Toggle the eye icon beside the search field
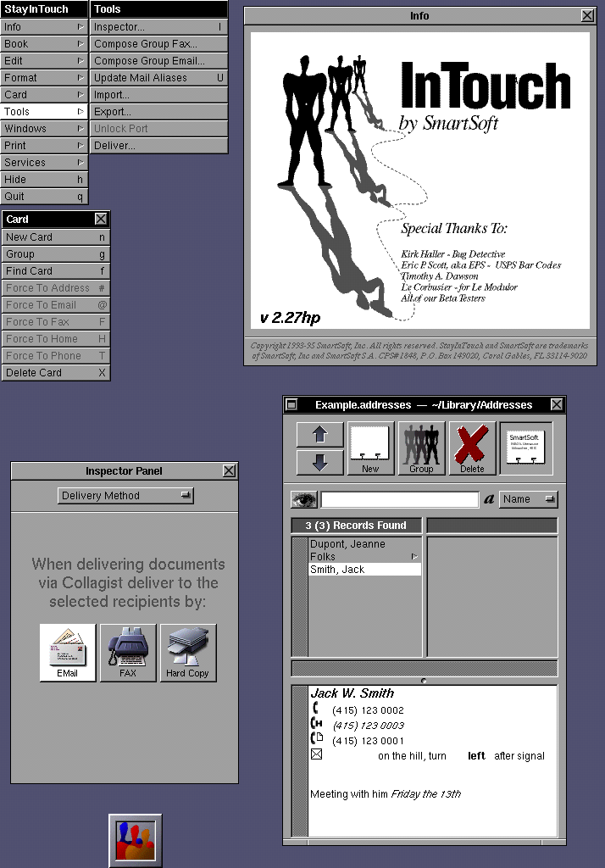 pos(304,499)
